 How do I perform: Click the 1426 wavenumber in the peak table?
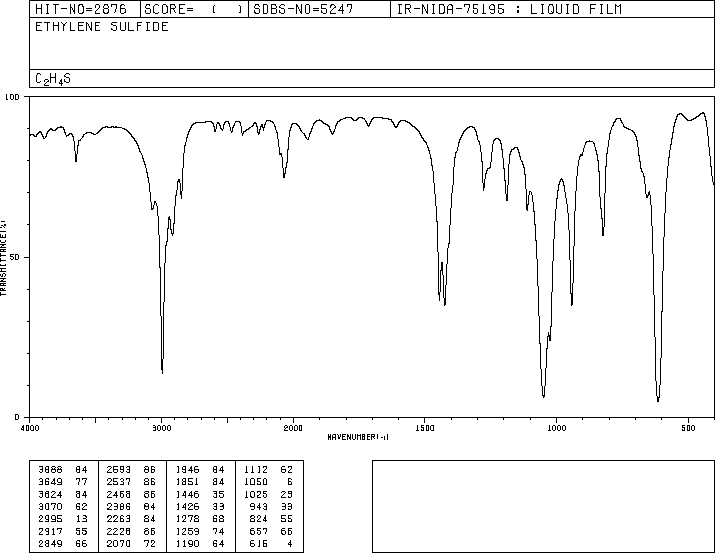187,506
